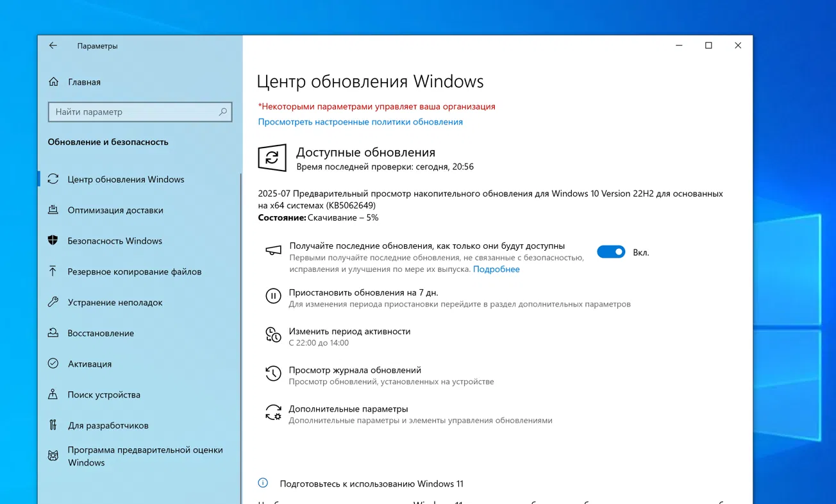Click the sidebar vertical scrollbar
This screenshot has height=504, width=836.
click(x=241, y=339)
